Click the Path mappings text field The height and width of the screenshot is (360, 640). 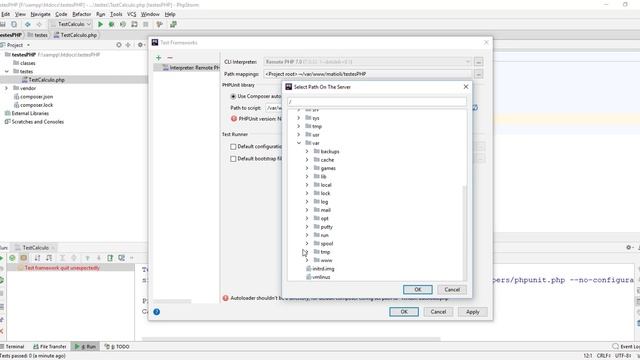[x=368, y=74]
